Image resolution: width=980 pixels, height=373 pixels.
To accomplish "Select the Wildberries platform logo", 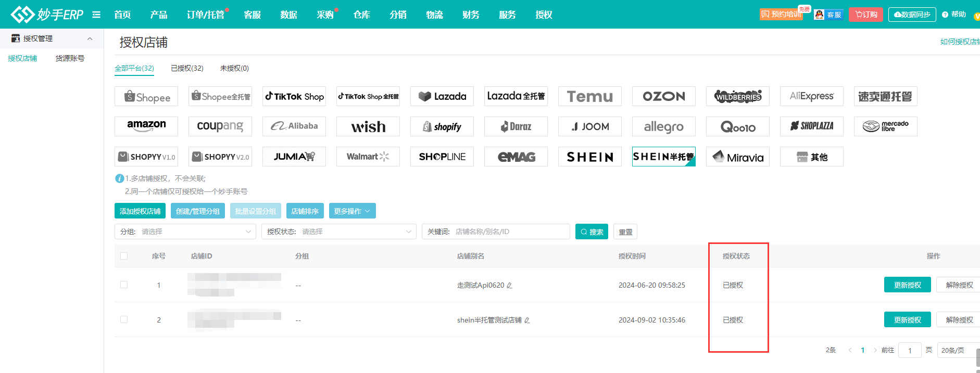I will tap(738, 96).
